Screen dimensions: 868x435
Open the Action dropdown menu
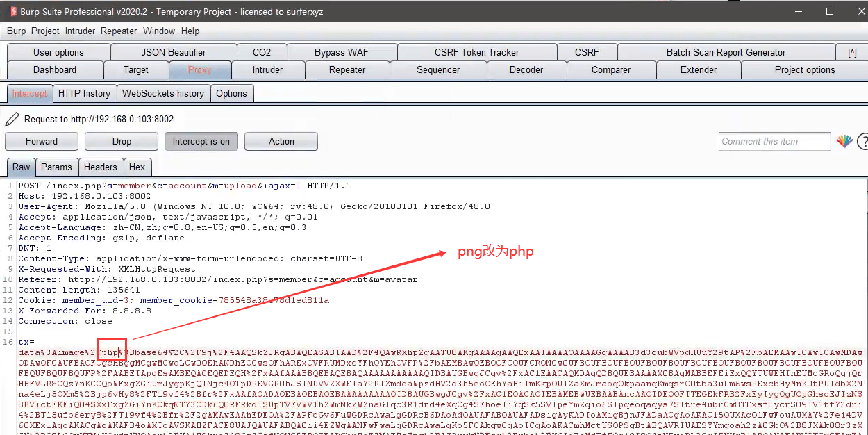click(x=281, y=141)
